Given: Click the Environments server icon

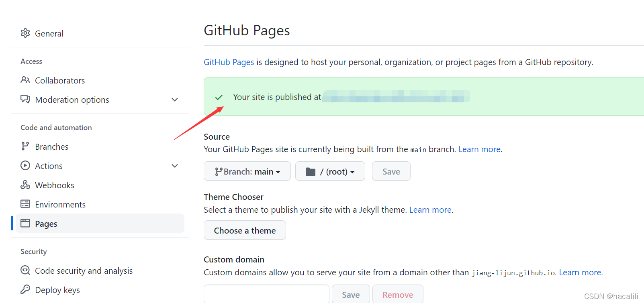Looking at the screenshot, I should (25, 204).
